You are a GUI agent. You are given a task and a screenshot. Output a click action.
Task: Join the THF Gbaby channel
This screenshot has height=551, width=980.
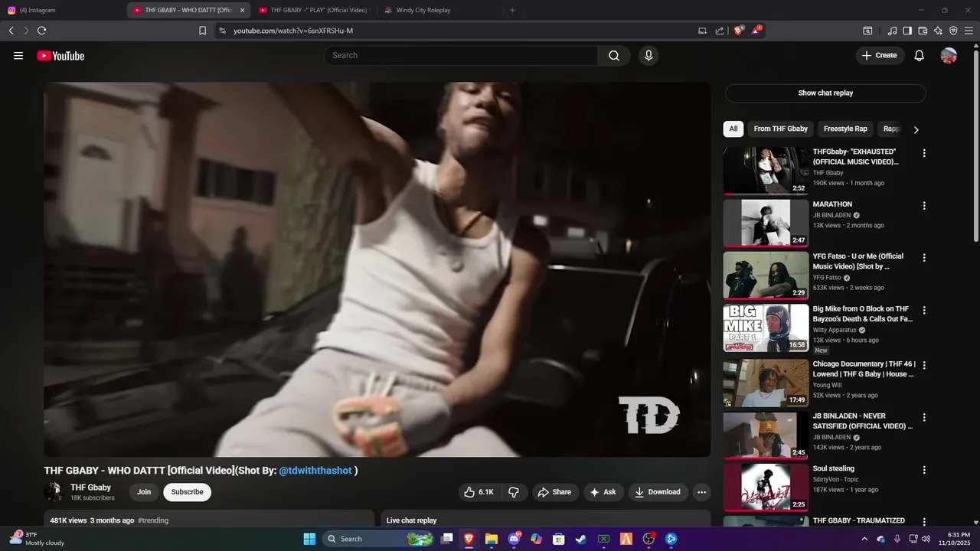click(144, 492)
